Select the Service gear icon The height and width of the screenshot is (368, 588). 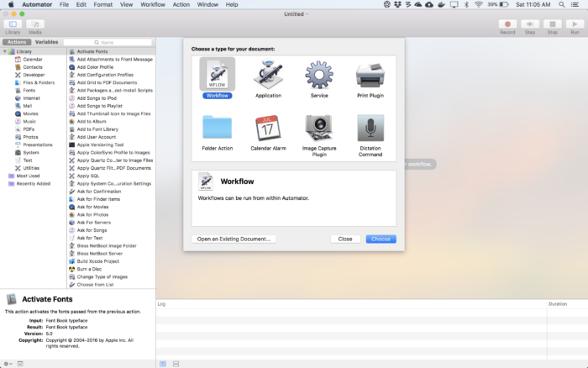(x=319, y=75)
